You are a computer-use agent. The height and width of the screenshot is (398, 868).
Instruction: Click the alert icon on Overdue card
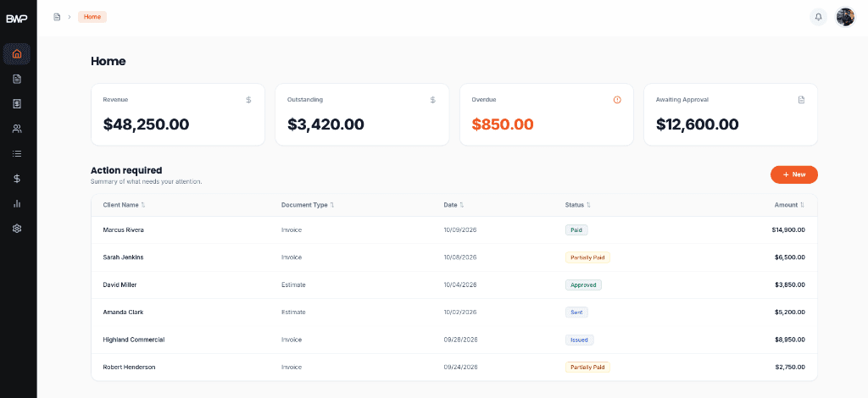click(x=617, y=100)
